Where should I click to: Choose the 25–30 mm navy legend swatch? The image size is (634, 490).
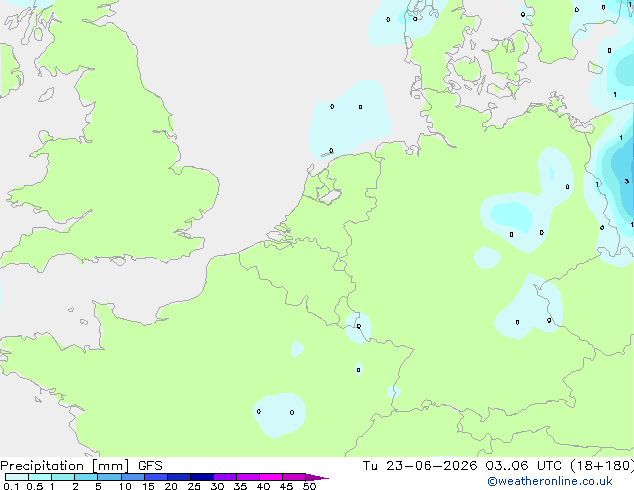(x=202, y=477)
